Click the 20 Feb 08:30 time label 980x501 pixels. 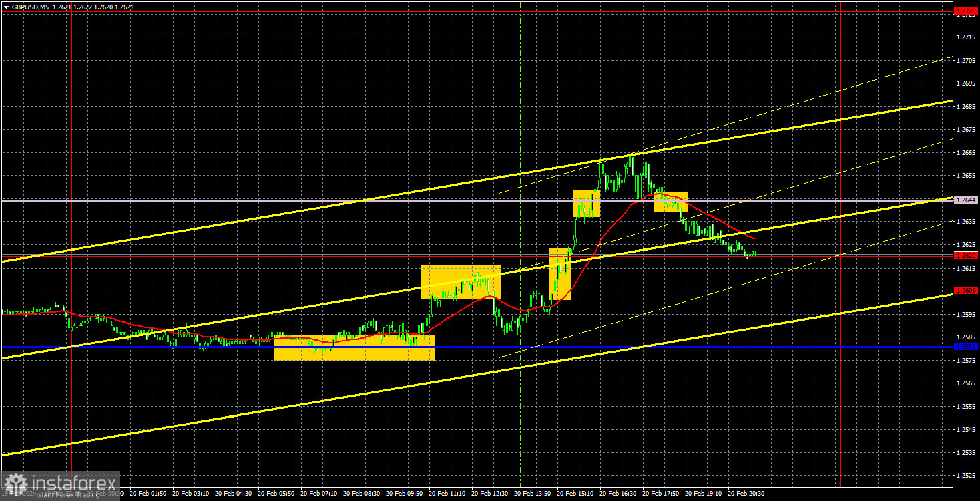coord(360,494)
